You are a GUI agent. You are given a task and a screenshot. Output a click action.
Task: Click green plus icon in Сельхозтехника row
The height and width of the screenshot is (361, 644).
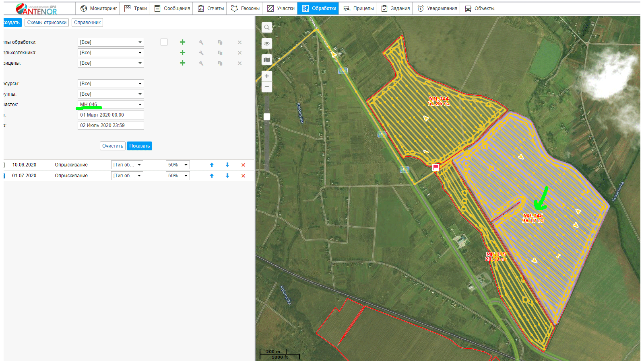(x=182, y=53)
